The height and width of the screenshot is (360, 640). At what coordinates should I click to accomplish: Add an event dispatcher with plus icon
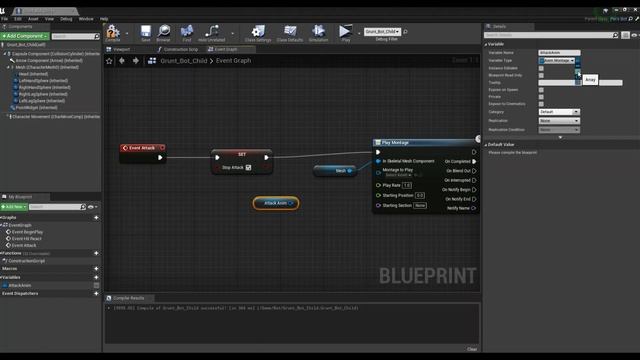click(96, 293)
